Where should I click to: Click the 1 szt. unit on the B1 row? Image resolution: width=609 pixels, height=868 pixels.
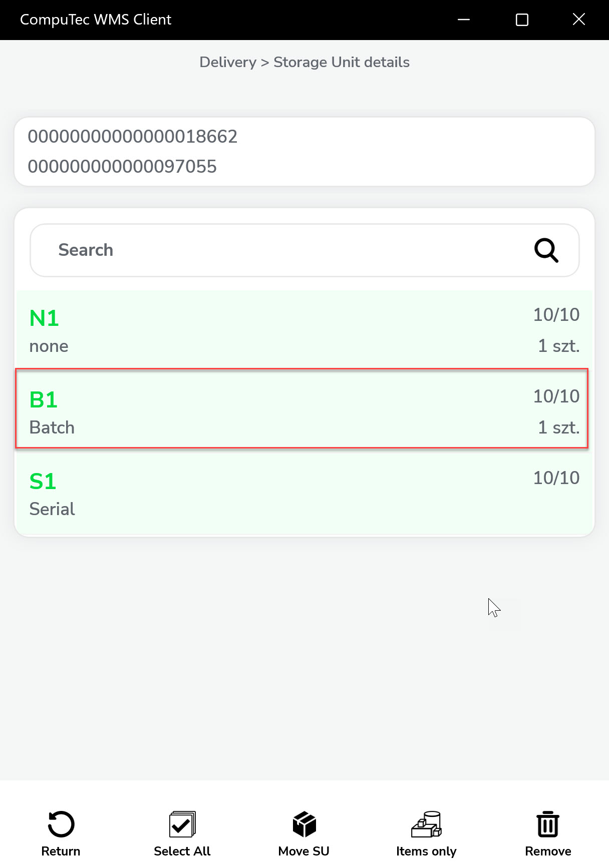558,428
